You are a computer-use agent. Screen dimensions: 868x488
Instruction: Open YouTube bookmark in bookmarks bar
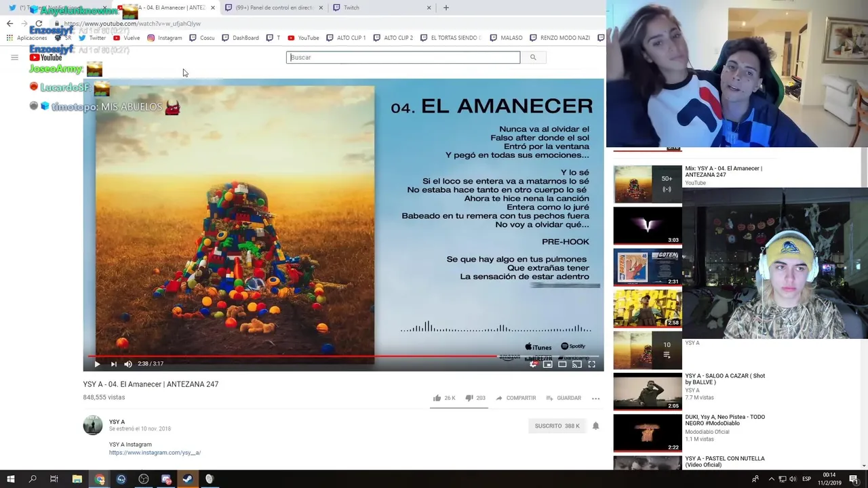303,38
